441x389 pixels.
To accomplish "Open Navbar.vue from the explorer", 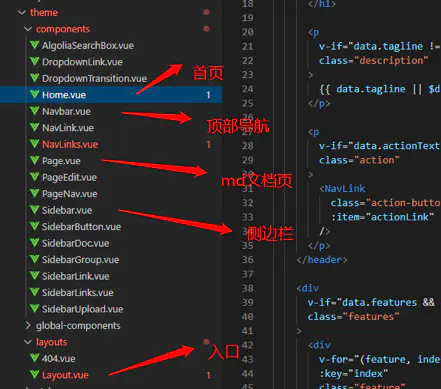I will point(66,111).
